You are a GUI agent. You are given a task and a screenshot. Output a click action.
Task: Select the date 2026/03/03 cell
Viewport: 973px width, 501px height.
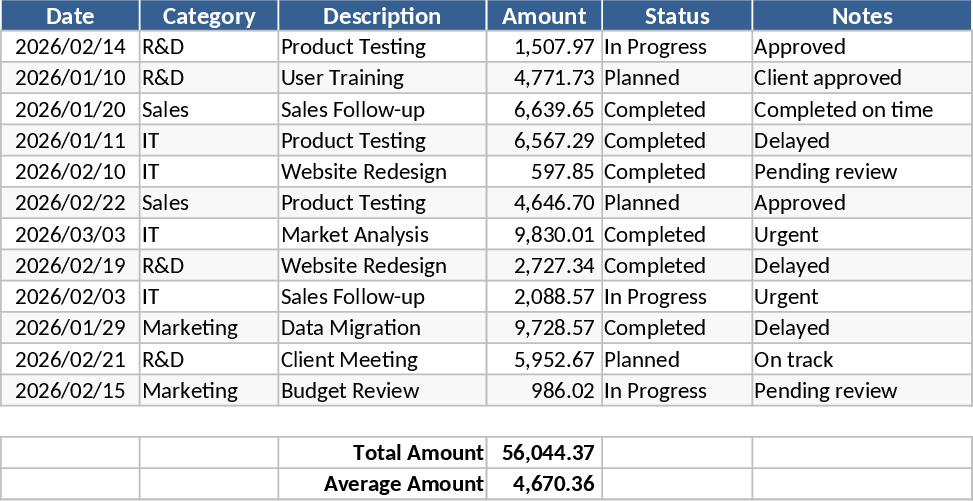pos(70,235)
